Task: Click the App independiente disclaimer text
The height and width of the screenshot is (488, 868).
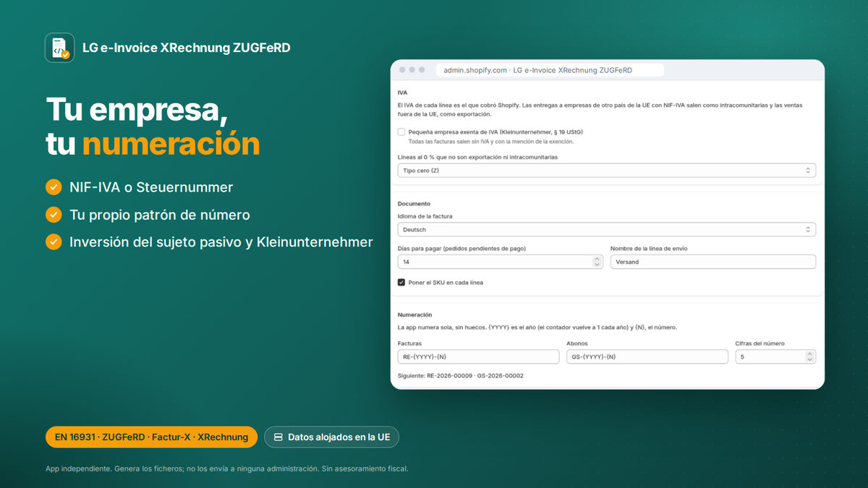Action: pos(227,468)
